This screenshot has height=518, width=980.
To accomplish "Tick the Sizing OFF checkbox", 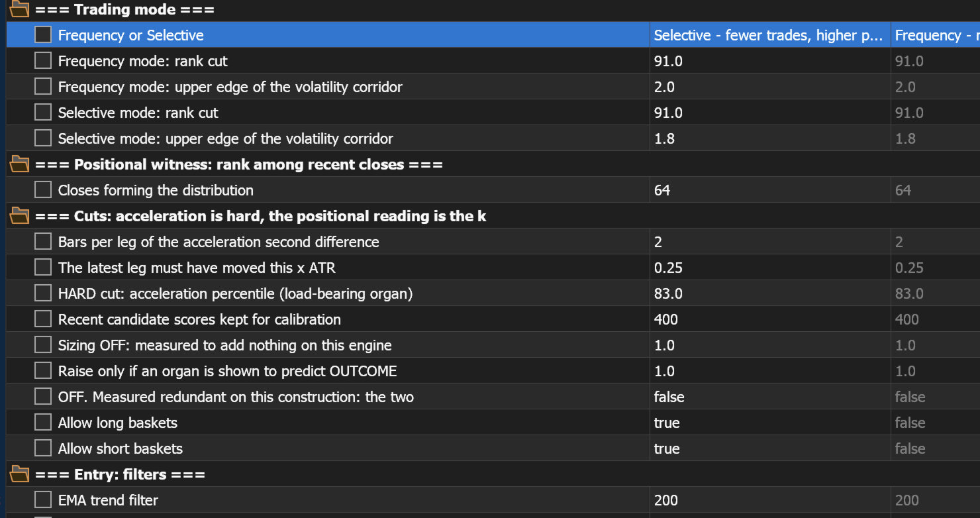I will [x=43, y=344].
